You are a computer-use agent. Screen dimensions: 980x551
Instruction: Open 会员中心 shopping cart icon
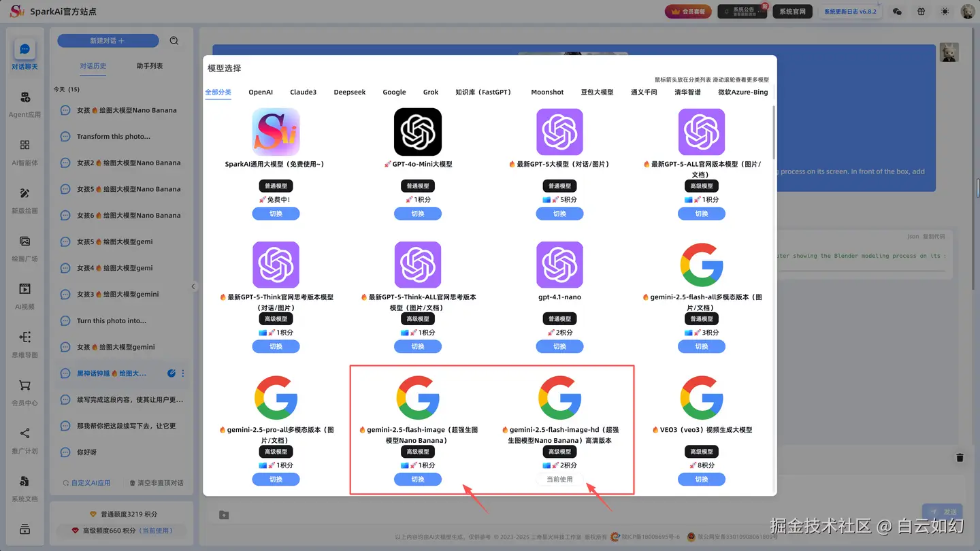tap(24, 385)
